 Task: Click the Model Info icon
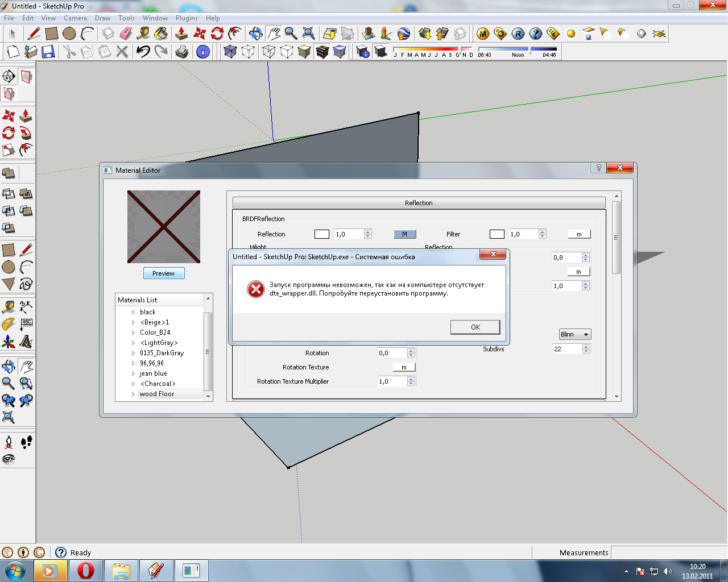point(202,52)
